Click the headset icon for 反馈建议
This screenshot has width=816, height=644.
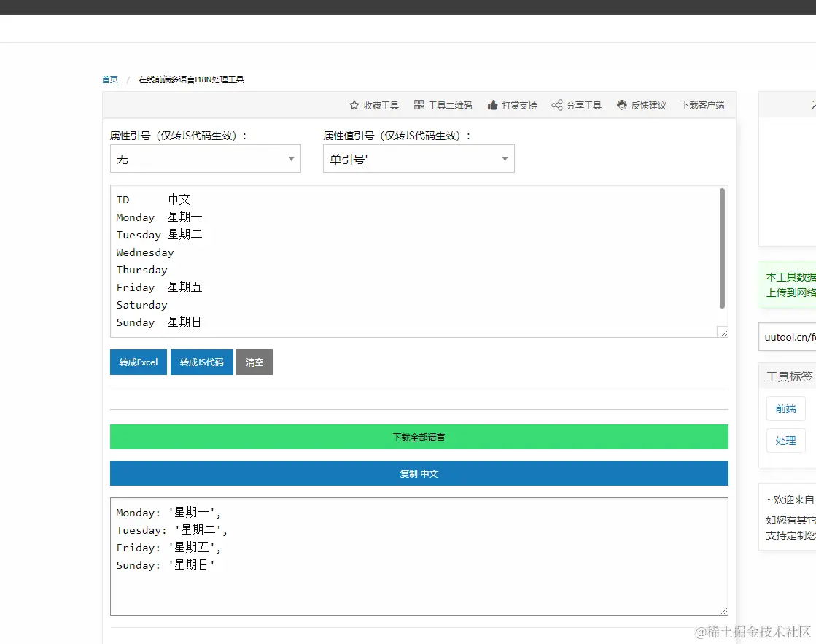pyautogui.click(x=621, y=105)
